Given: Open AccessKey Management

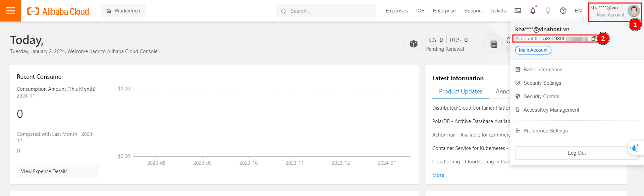Looking at the screenshot, I should click(551, 110).
